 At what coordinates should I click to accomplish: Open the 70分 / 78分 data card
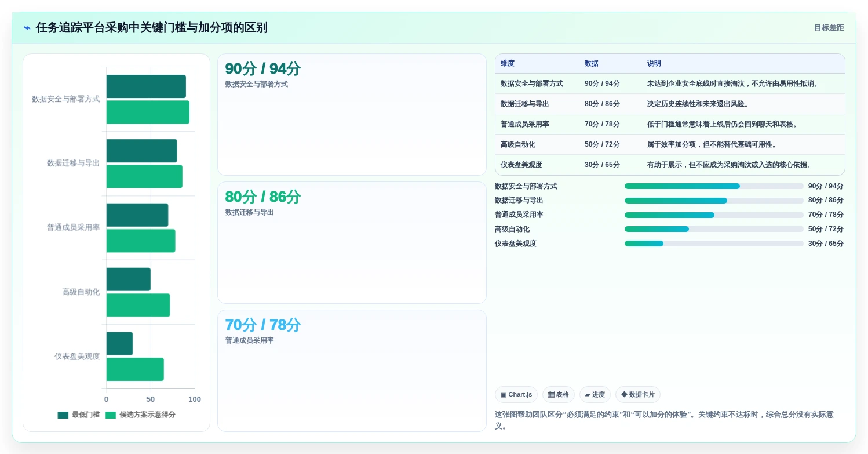(x=352, y=371)
